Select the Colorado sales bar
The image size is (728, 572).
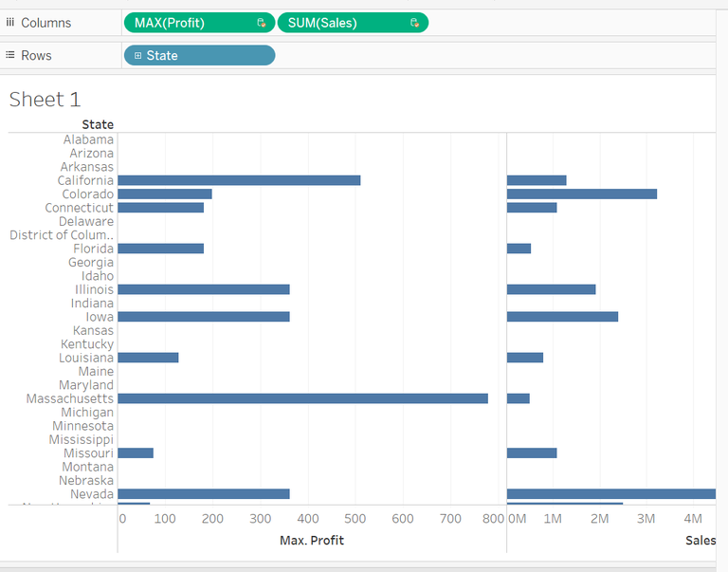point(582,194)
